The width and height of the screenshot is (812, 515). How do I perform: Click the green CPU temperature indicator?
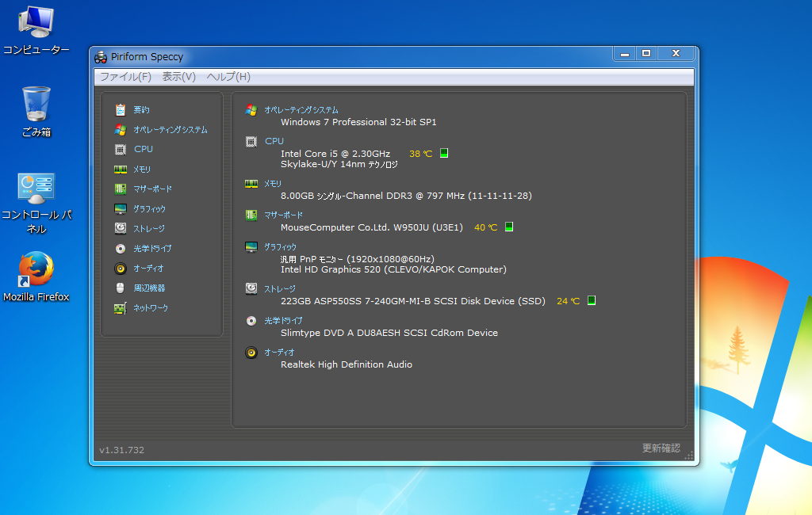pyautogui.click(x=444, y=153)
